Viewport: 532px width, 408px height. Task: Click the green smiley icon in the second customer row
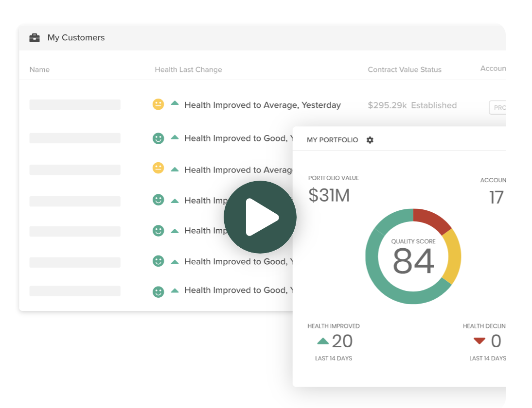tap(158, 138)
